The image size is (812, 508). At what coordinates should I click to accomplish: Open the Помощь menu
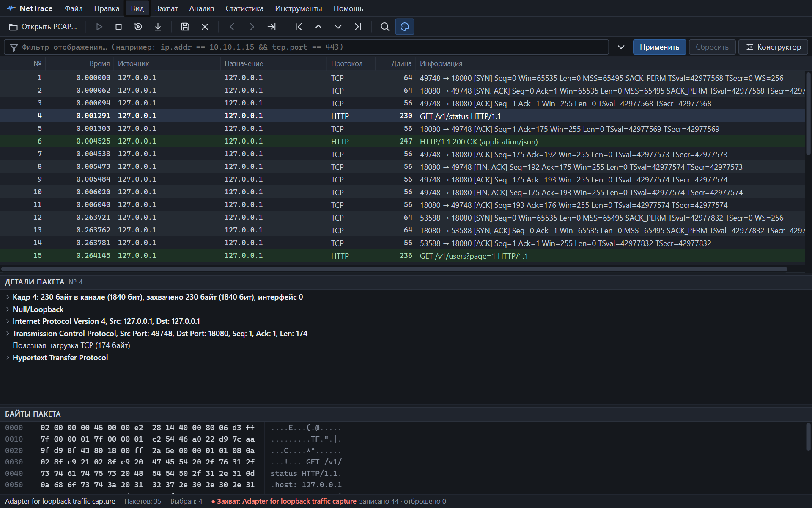[x=348, y=8]
